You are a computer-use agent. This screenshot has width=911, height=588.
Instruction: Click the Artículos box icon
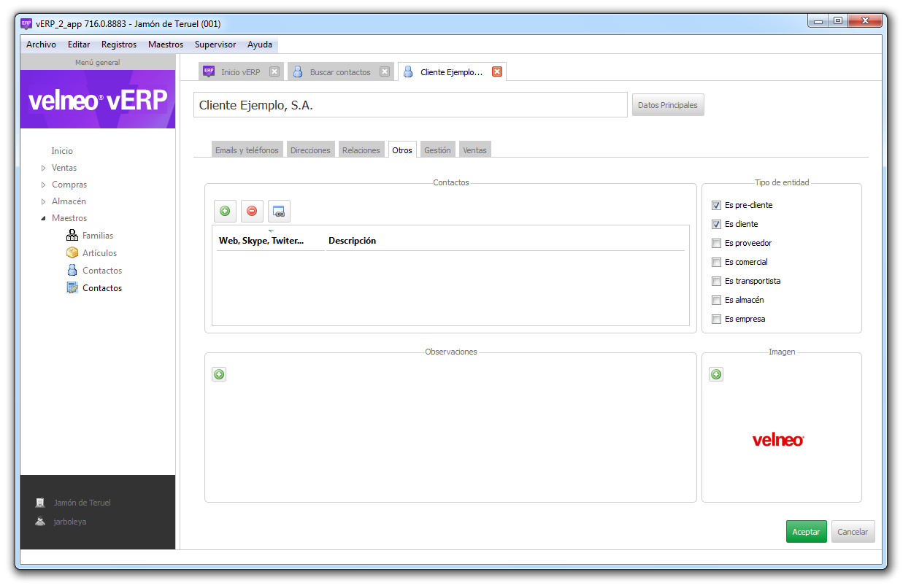point(72,252)
